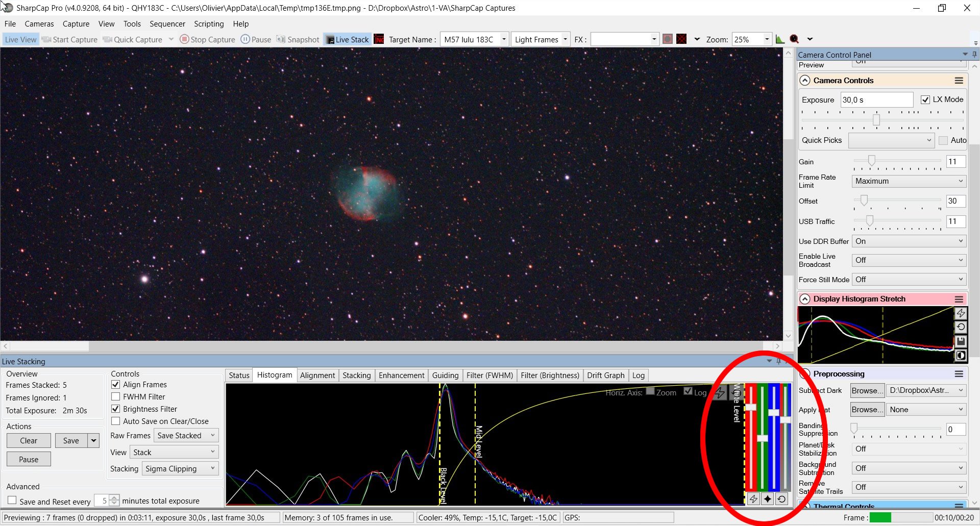Save the display stretch with floppy icon

(960, 341)
